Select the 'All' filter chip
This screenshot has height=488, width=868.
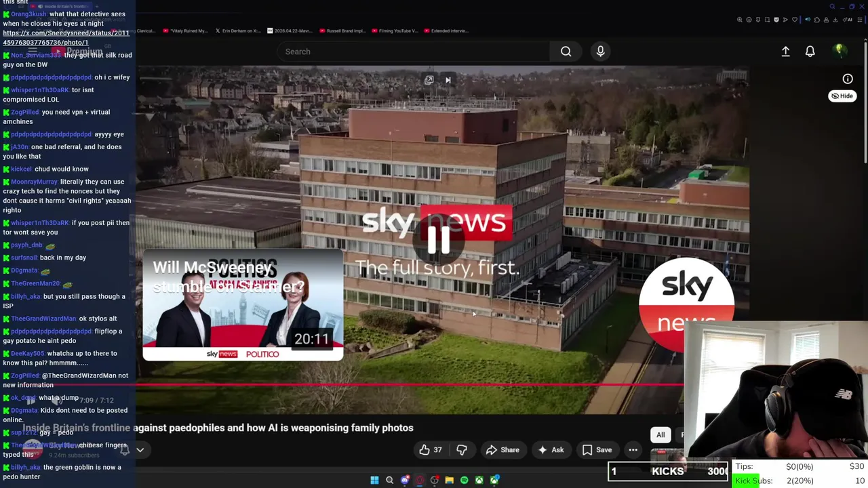(x=660, y=435)
